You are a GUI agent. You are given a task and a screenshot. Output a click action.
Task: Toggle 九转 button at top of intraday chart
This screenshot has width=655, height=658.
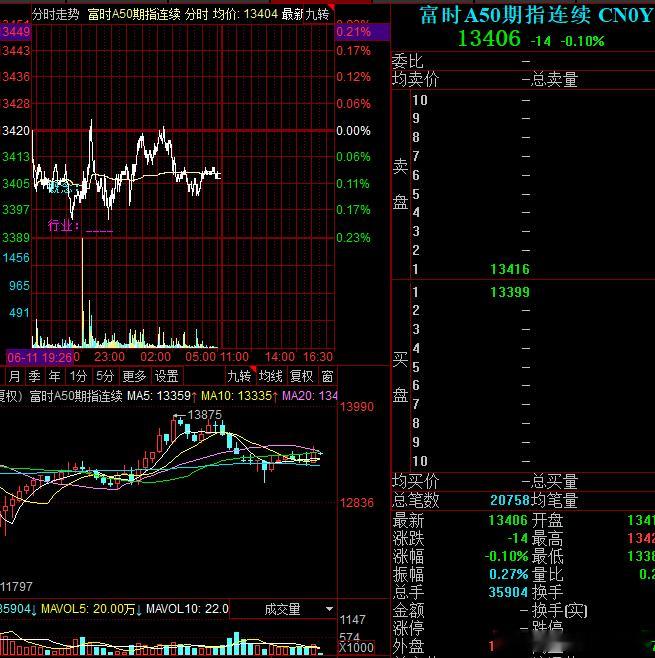coord(318,15)
